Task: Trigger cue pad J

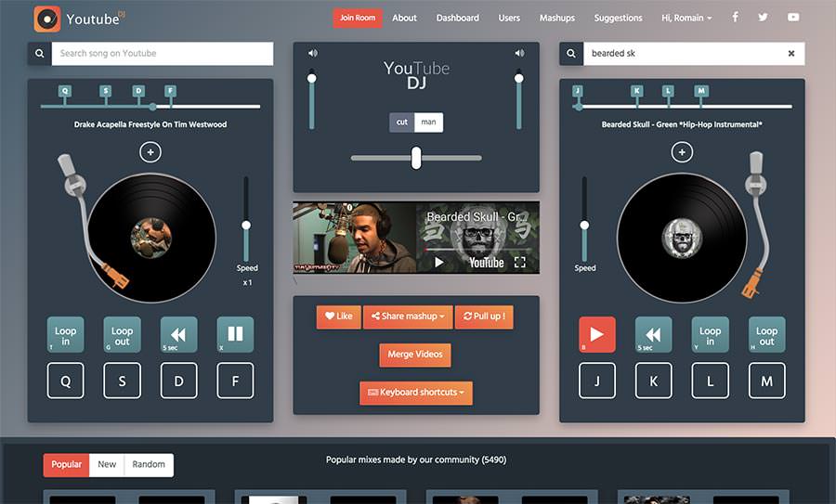Action: pos(597,381)
